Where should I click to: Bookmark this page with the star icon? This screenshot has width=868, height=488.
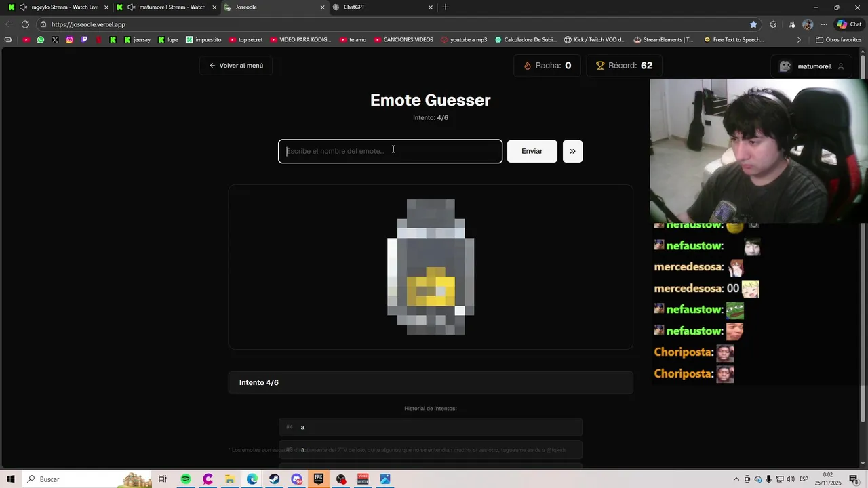[x=753, y=24]
